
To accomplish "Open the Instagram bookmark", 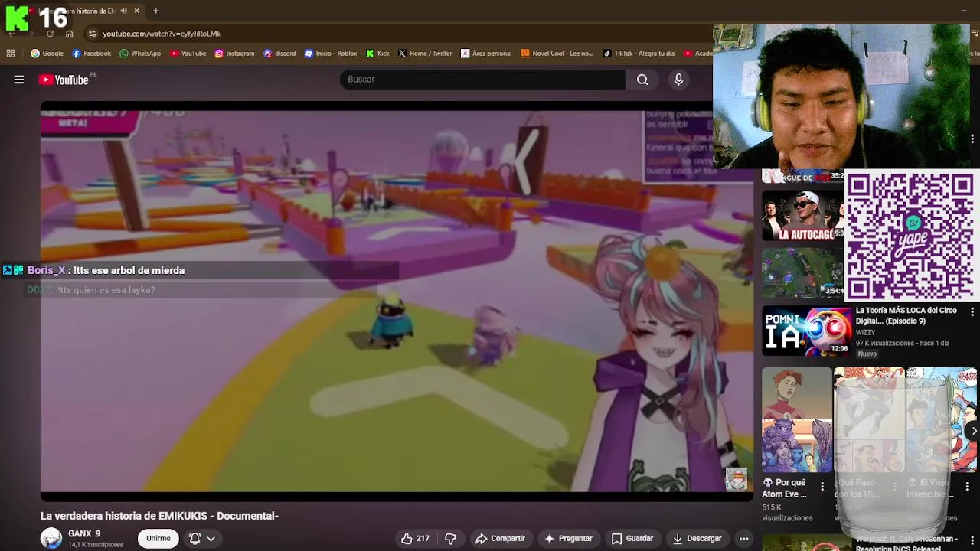I will tap(234, 54).
